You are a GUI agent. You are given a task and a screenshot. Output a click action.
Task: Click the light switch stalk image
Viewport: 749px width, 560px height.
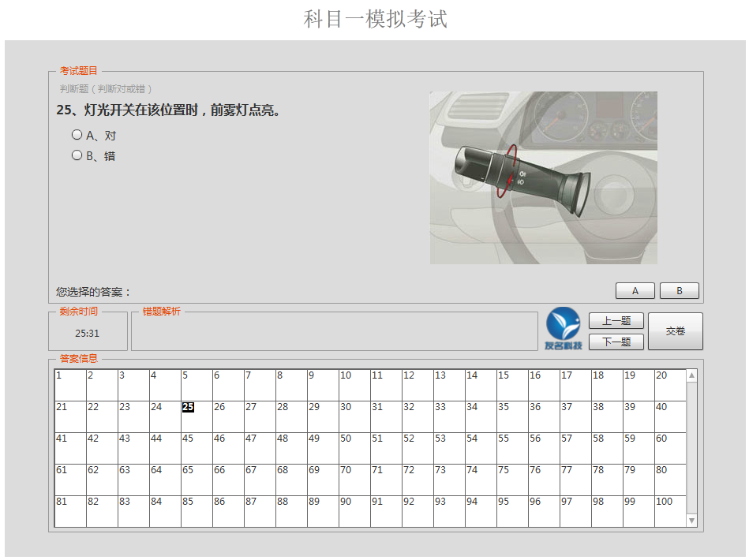pyautogui.click(x=543, y=177)
